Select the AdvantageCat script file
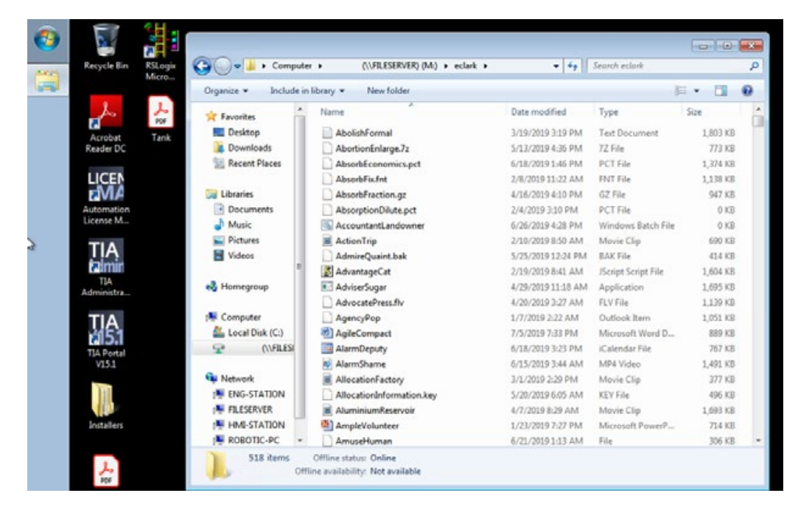 356,272
